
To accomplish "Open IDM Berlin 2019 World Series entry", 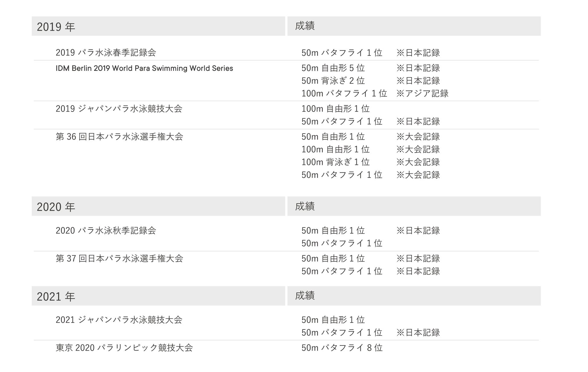I will [144, 68].
